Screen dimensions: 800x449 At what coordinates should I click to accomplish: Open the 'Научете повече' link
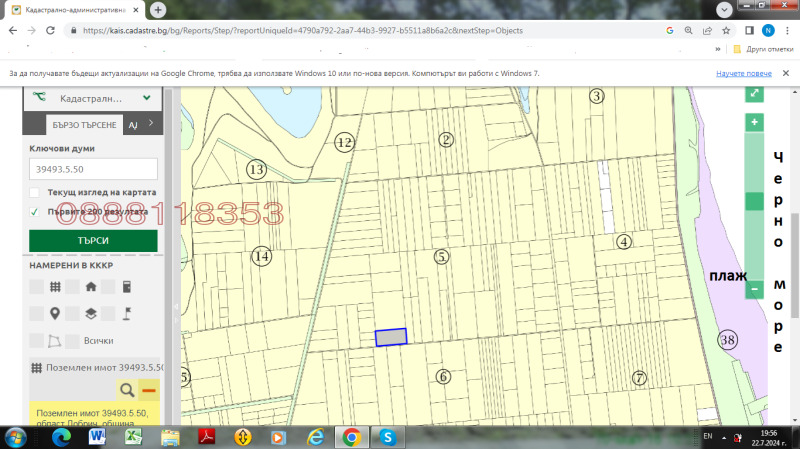click(744, 74)
